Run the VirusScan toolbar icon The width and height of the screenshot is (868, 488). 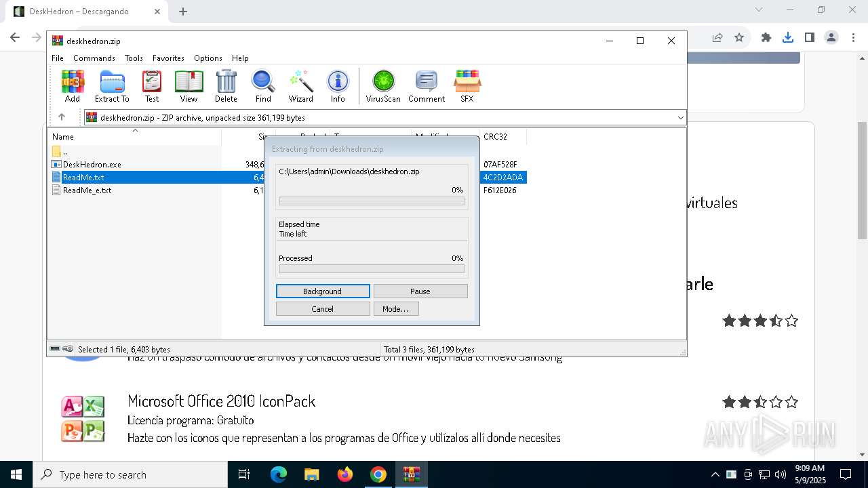point(383,86)
